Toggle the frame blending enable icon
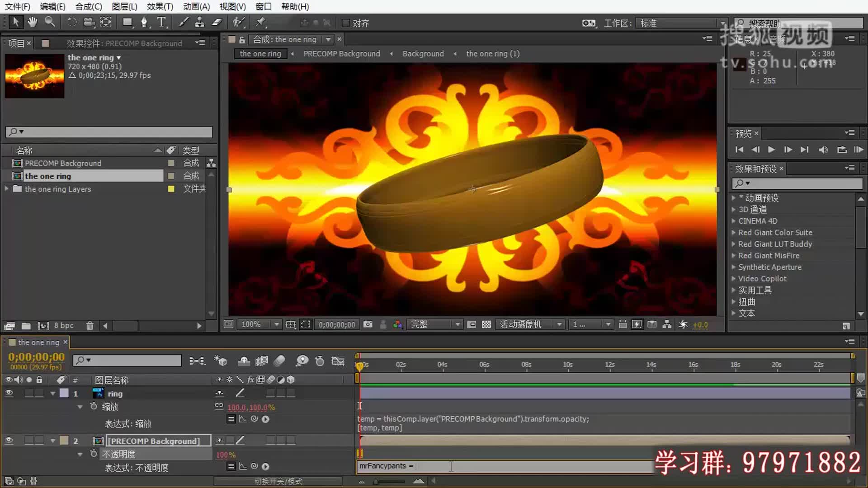 [262, 361]
